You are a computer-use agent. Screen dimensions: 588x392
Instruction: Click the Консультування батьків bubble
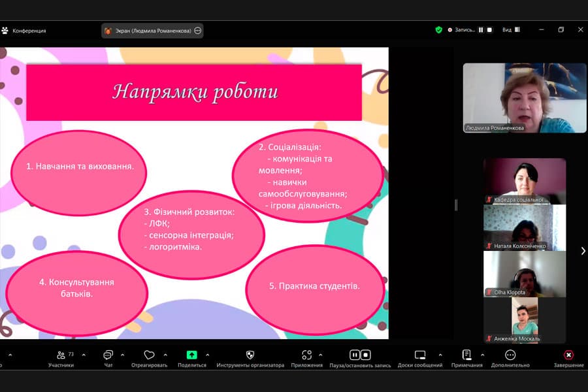click(x=76, y=293)
